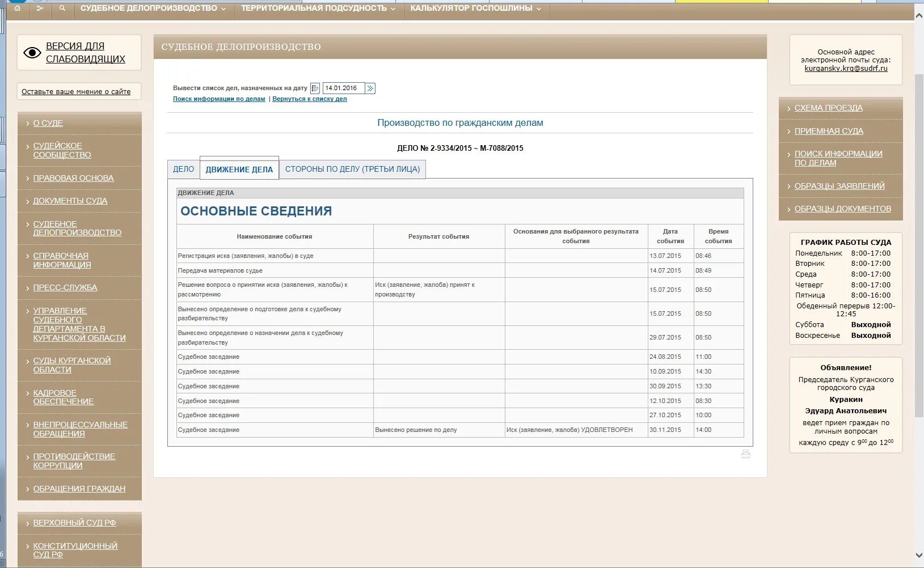Click Оставьте ваше мнение о сайте
The image size is (924, 568).
pos(76,92)
